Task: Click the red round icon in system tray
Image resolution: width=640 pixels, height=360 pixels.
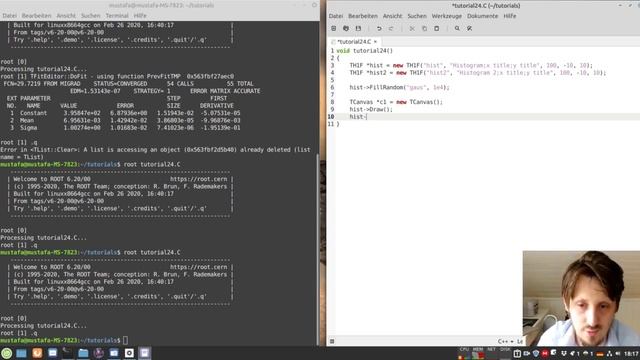Action: (x=544, y=353)
